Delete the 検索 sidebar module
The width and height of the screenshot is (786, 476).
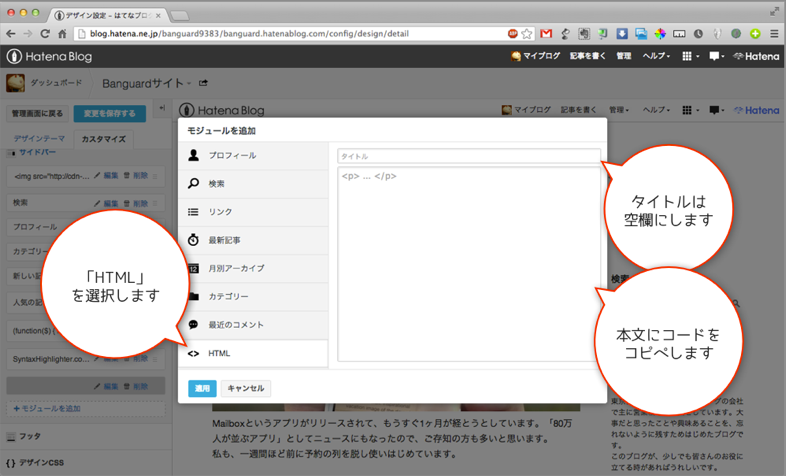(x=136, y=203)
